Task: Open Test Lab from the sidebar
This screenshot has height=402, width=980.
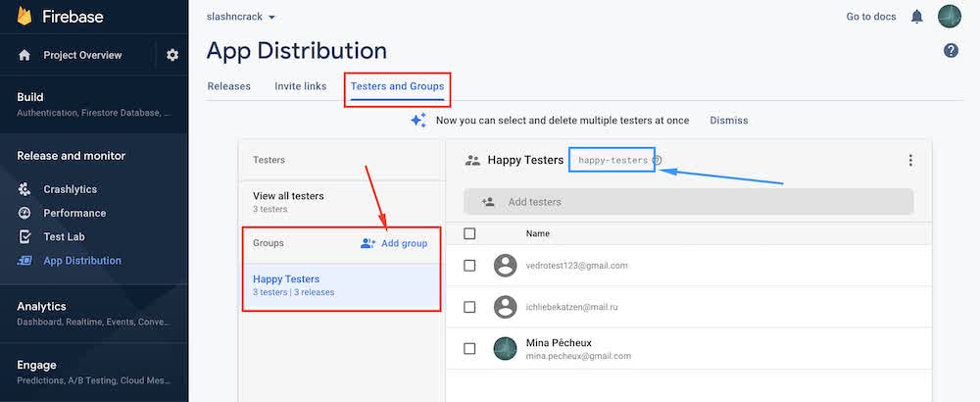Action: pyautogui.click(x=64, y=237)
